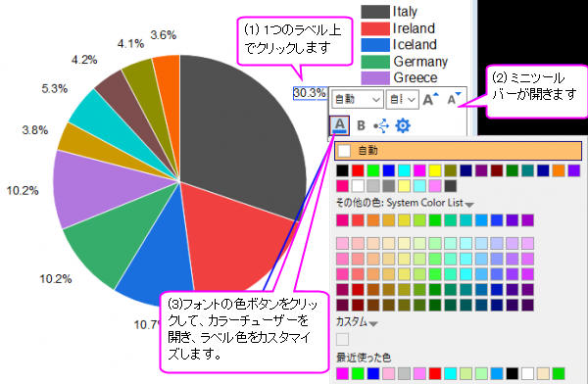Select the 4.1% pie label
The width and height of the screenshot is (588, 384).
coord(130,44)
